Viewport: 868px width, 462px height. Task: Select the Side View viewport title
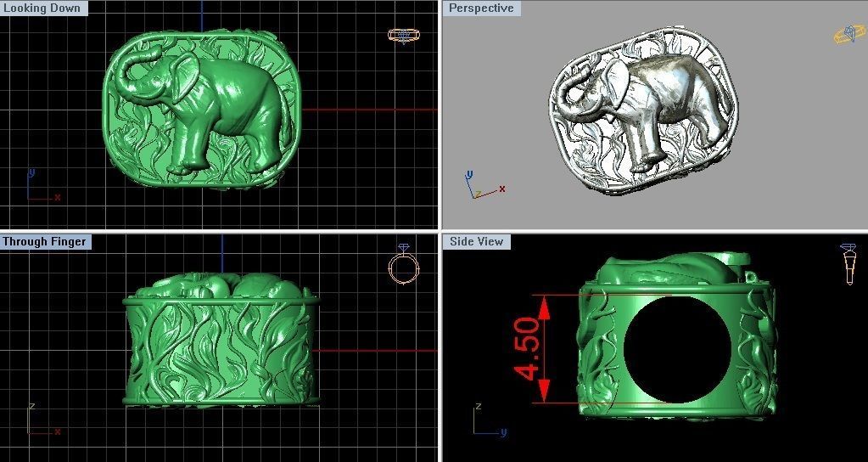tap(476, 241)
